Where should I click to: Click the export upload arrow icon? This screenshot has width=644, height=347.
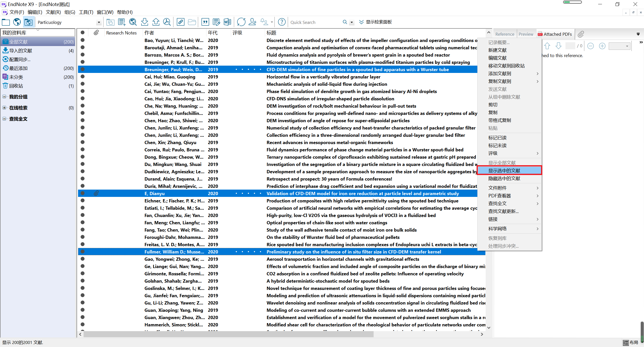point(156,22)
